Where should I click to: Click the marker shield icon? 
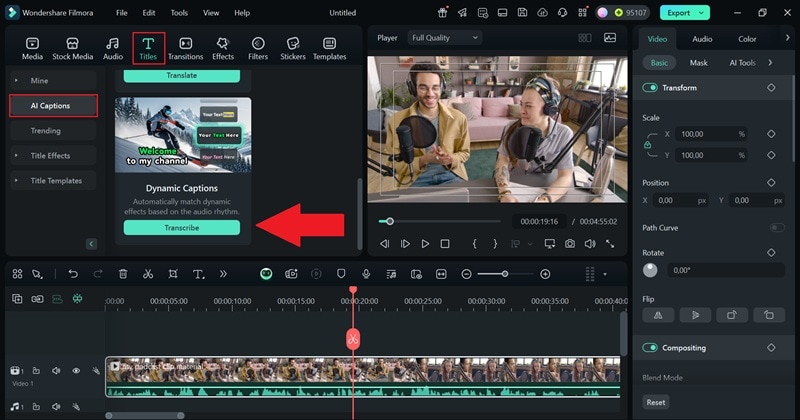tap(341, 274)
